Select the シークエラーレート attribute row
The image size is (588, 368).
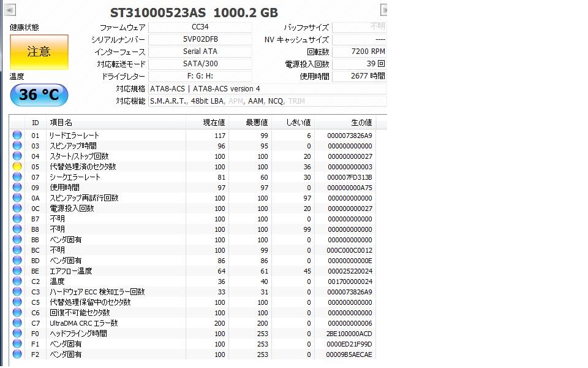pyautogui.click(x=193, y=177)
